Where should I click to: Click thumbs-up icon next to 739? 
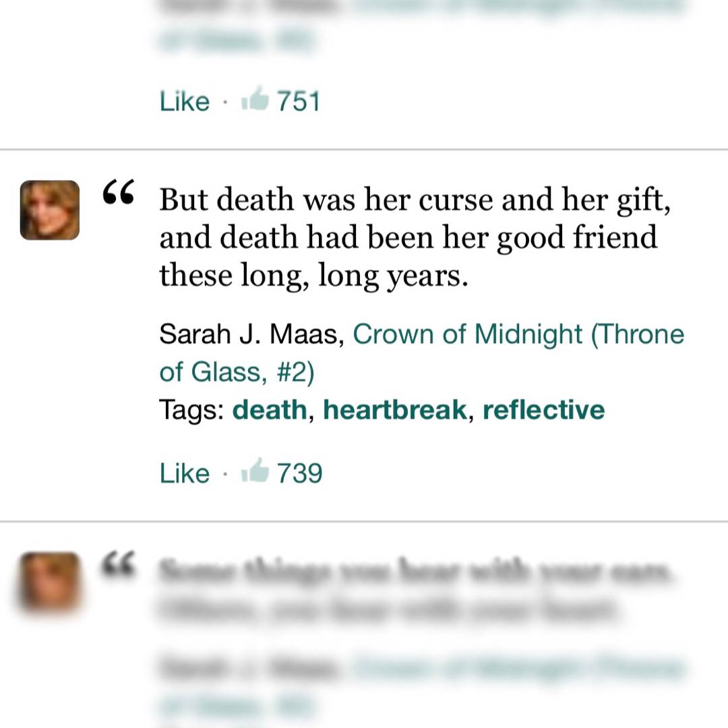click(x=255, y=470)
